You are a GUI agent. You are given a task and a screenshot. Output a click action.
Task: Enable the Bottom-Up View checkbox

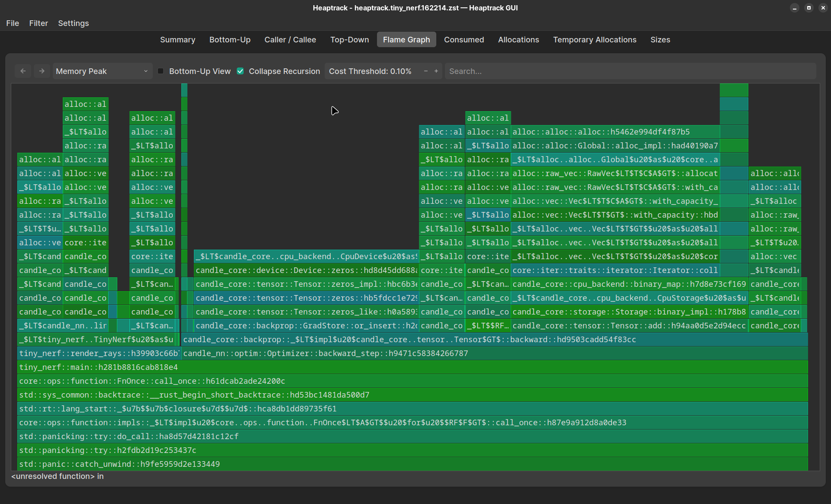160,71
